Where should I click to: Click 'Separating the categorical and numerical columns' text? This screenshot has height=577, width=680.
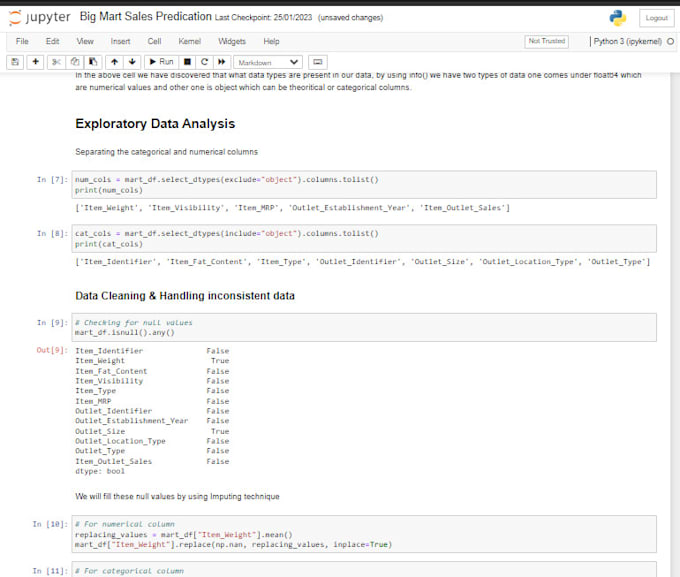[x=166, y=152]
